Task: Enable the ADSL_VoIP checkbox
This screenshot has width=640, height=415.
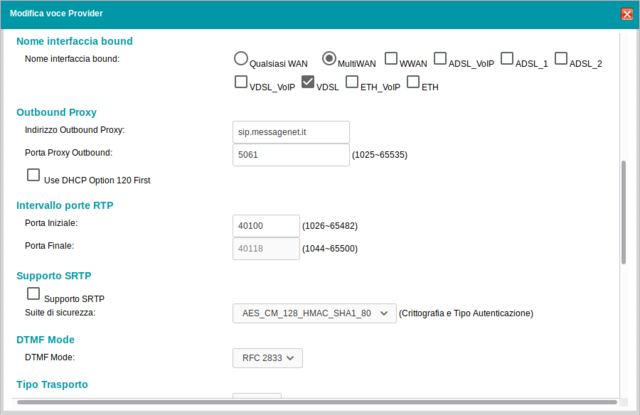Action: click(x=440, y=58)
